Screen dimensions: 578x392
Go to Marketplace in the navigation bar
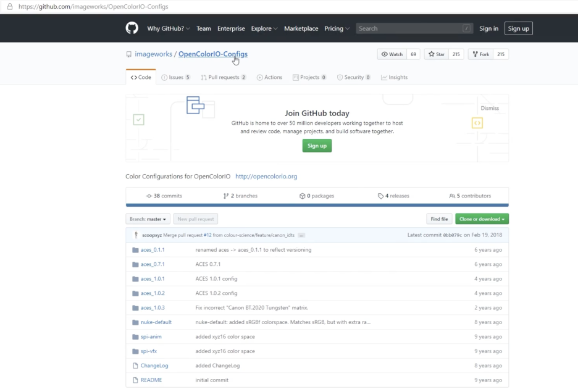click(x=301, y=28)
